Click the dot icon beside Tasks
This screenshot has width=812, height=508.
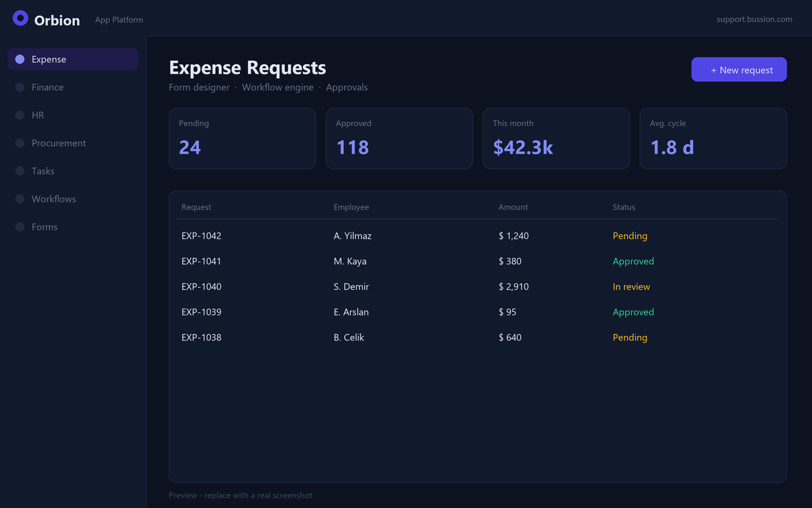[x=20, y=171]
